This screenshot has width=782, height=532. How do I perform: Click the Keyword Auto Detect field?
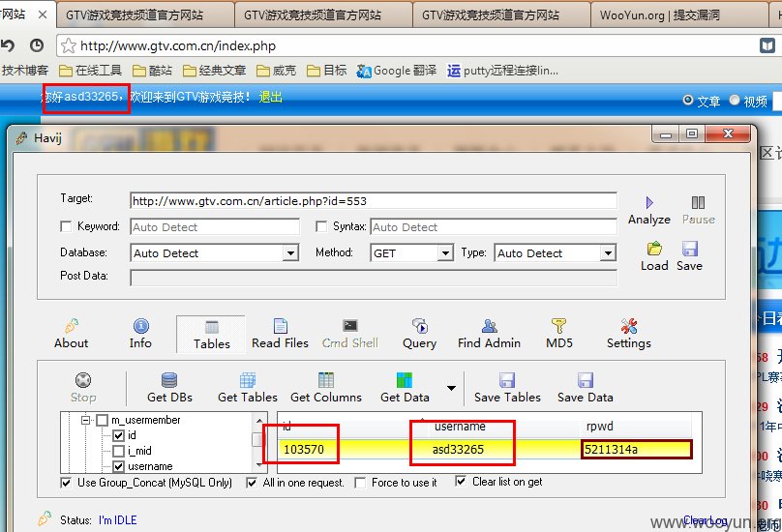pos(215,227)
